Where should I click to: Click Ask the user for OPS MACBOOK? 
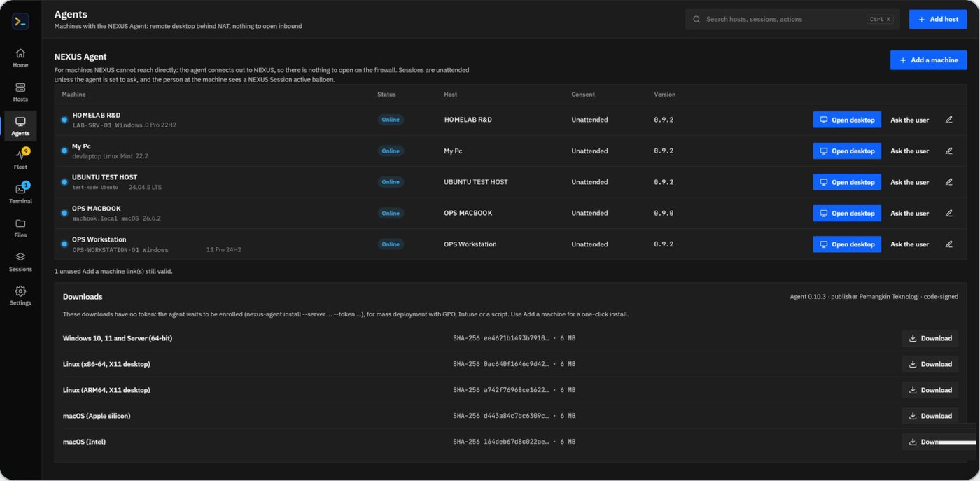tap(909, 214)
